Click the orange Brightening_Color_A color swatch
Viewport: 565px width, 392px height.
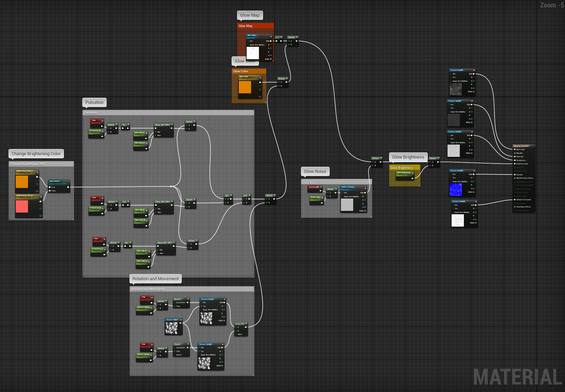click(22, 182)
